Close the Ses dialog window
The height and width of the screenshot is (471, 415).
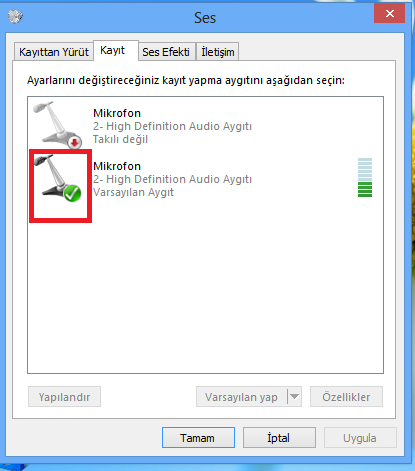tap(389, 14)
